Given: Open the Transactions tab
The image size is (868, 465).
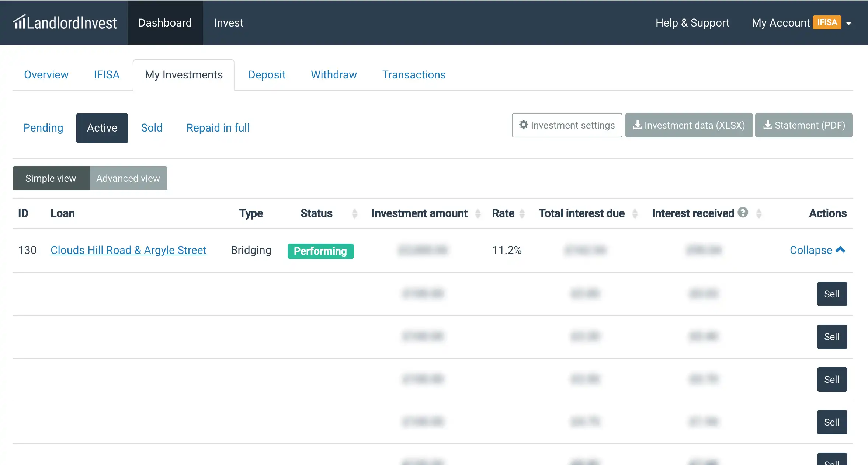Looking at the screenshot, I should coord(414,75).
